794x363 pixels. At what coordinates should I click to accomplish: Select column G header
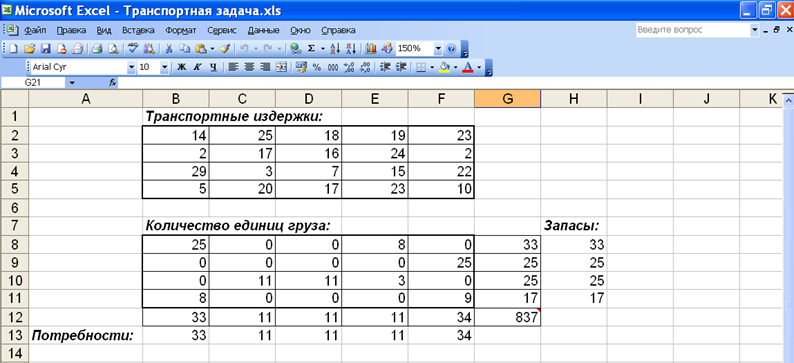pos(507,99)
